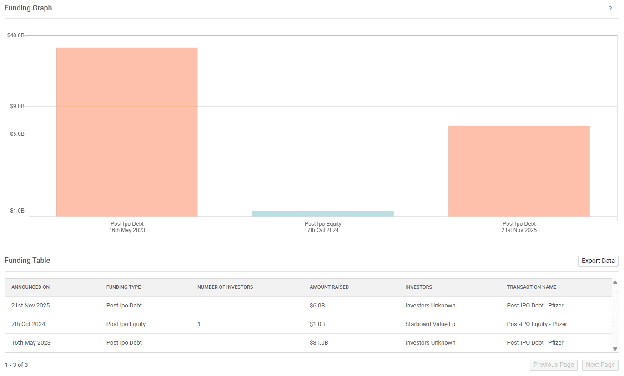Click amount raised in the May 2023 row

click(319, 343)
